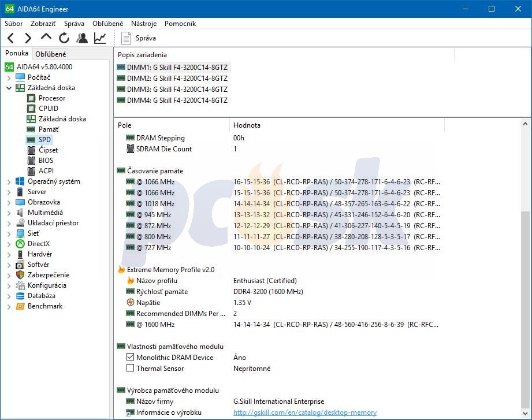
Task: Go back with the left arrow toolbar icon
Action: 11,38
